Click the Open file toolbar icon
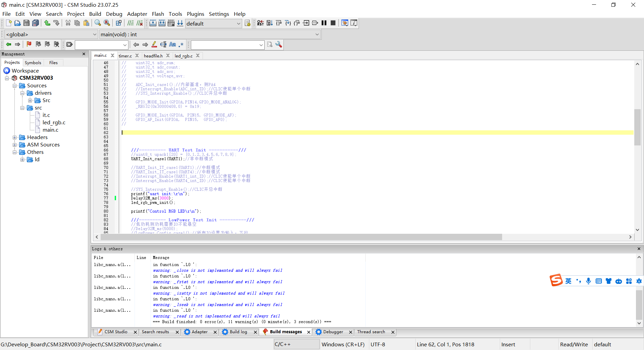 click(17, 23)
